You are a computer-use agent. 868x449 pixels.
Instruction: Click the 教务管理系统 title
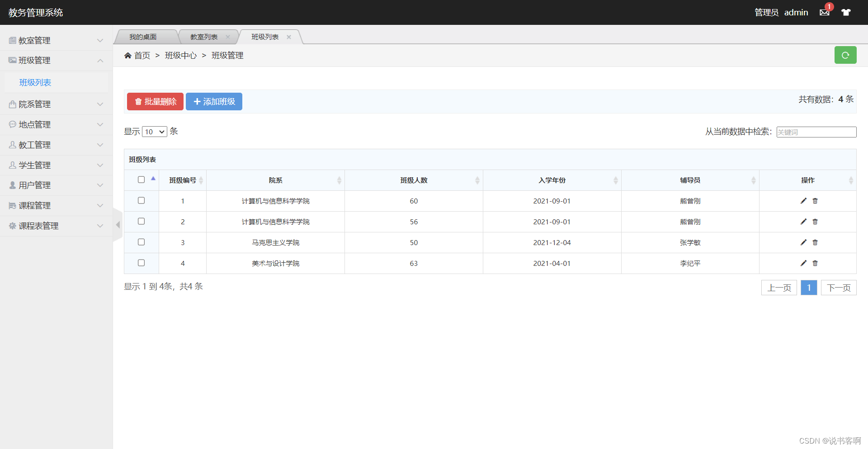coord(36,12)
